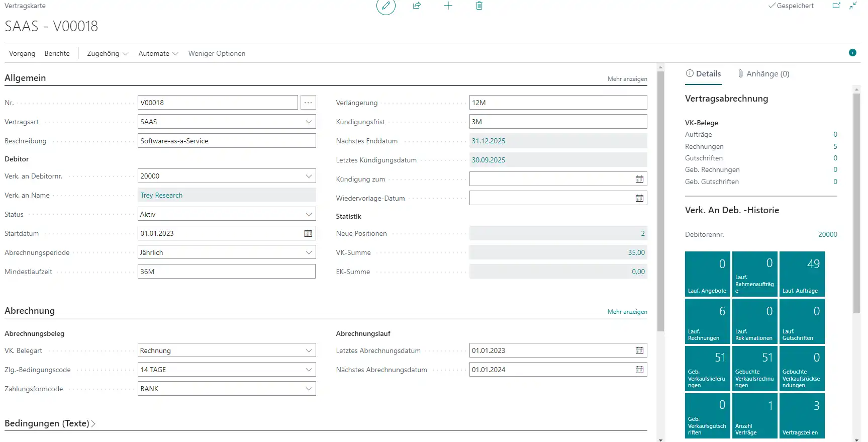The image size is (868, 442).
Task: Expand the Vertragsart dropdown
Action: 309,122
